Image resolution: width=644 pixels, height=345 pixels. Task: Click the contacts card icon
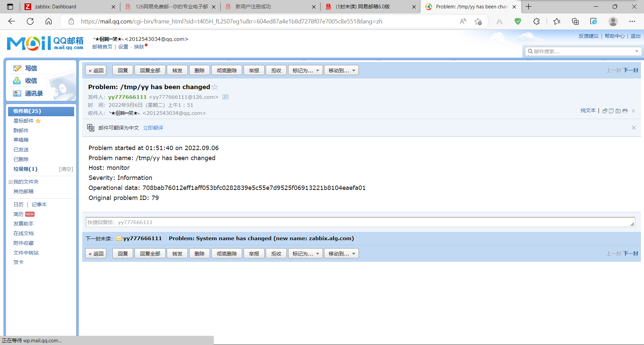pos(17,93)
